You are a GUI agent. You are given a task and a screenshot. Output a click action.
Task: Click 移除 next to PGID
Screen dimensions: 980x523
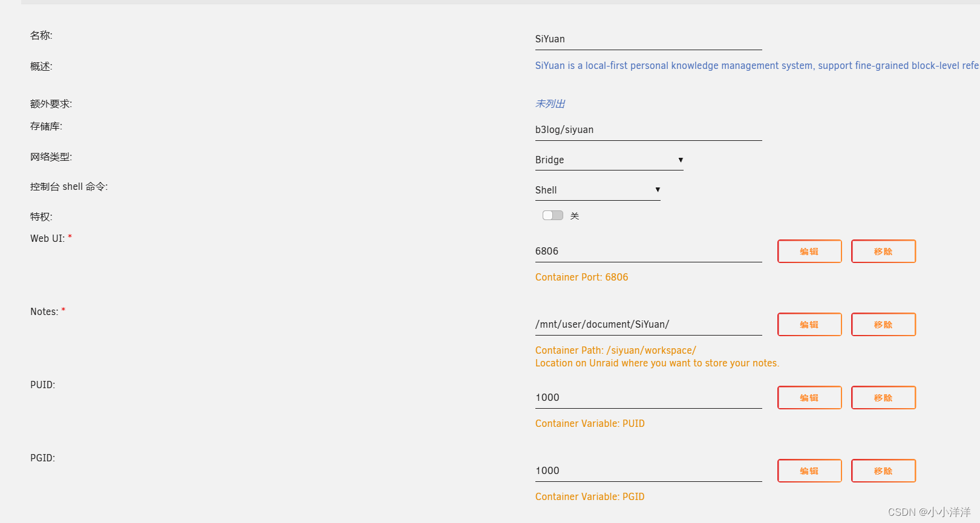(x=883, y=470)
